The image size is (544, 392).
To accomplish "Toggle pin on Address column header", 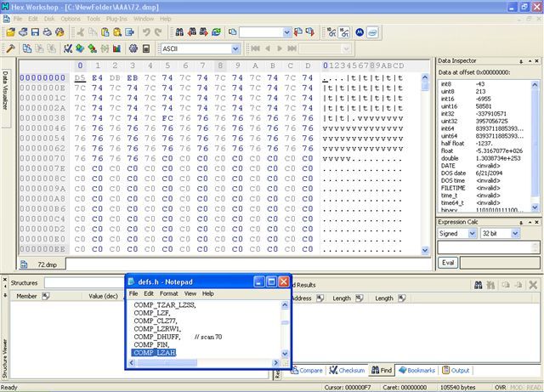I will pos(320,298).
